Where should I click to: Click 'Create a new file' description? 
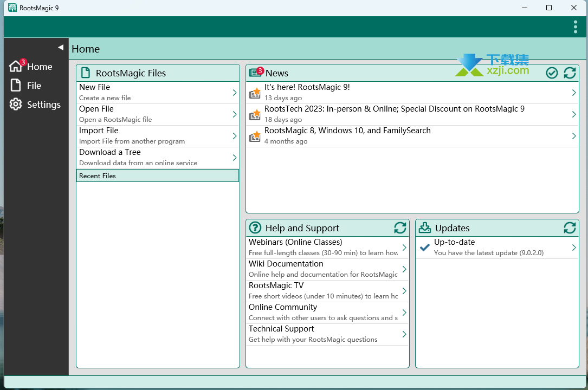105,98
